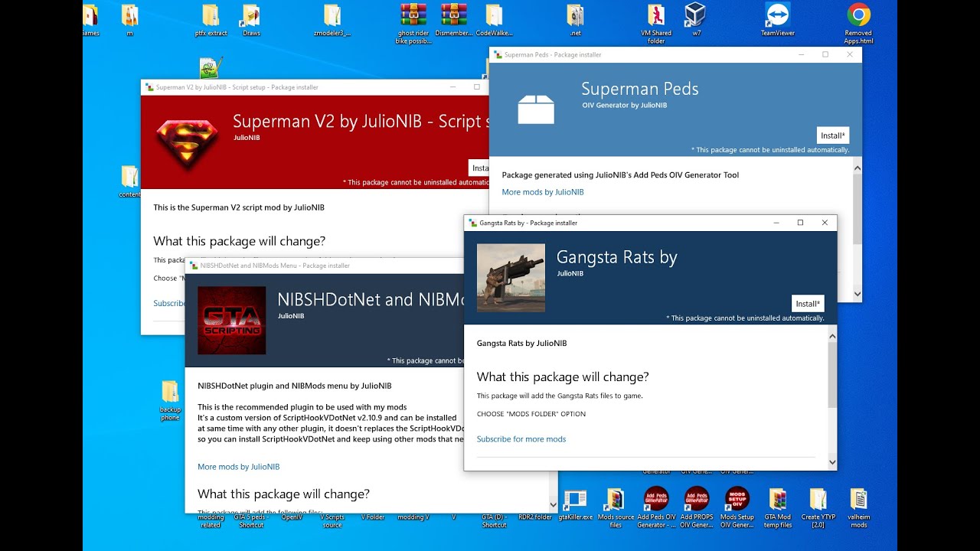Open More mods link in Superman Peds window

(x=543, y=192)
